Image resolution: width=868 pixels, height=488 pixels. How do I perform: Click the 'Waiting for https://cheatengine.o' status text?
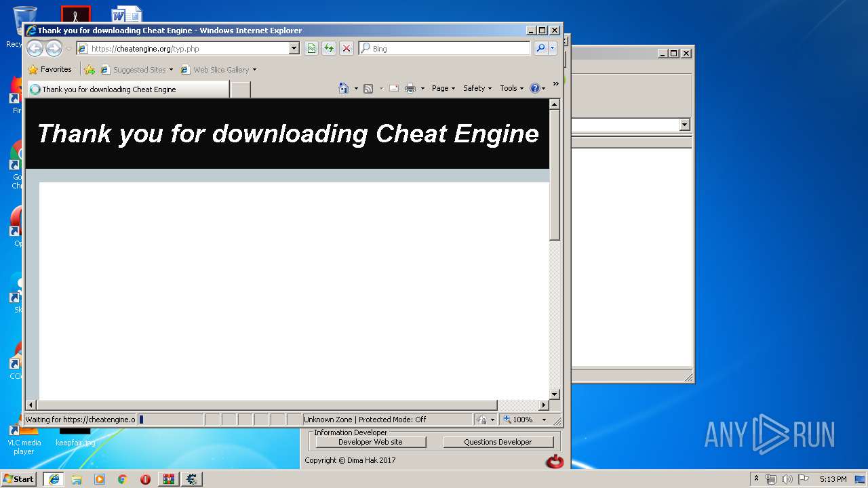point(80,420)
